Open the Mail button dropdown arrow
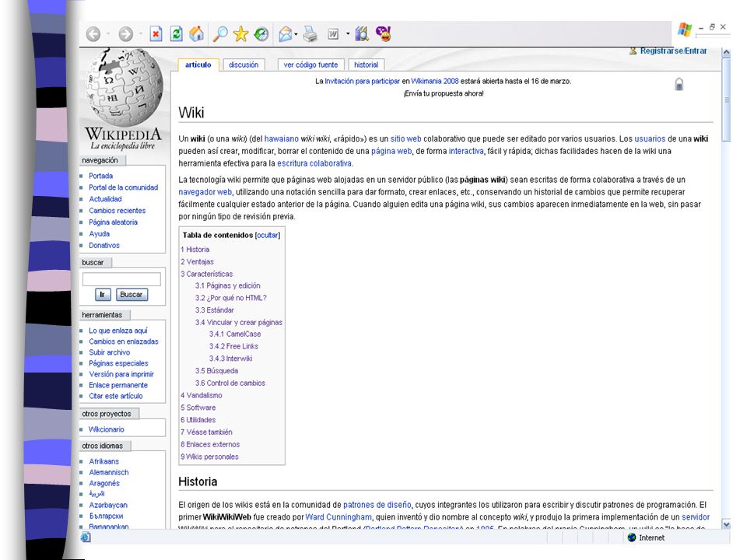This screenshot has height=560, width=747. (x=296, y=33)
